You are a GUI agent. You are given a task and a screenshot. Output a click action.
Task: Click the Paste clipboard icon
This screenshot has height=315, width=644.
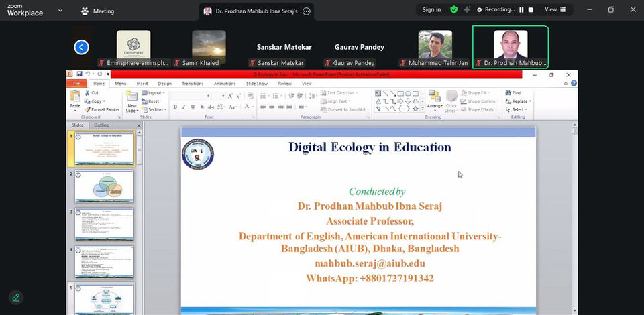(x=75, y=96)
